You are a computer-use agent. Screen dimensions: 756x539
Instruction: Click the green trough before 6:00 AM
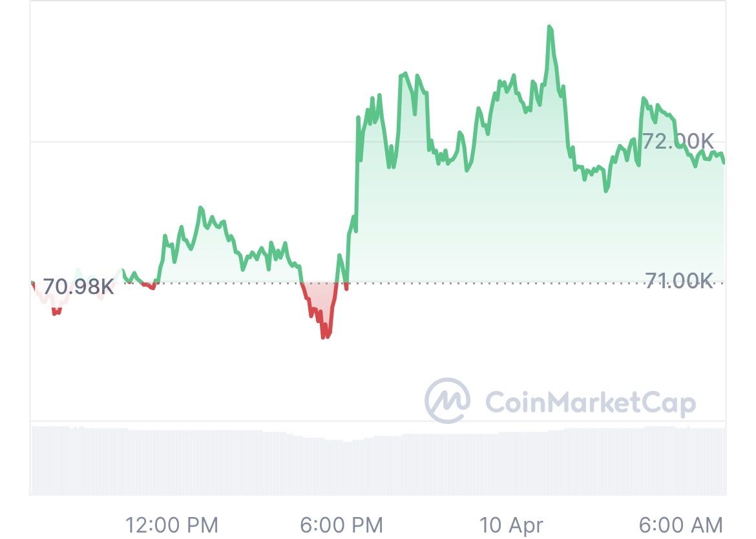tap(607, 189)
